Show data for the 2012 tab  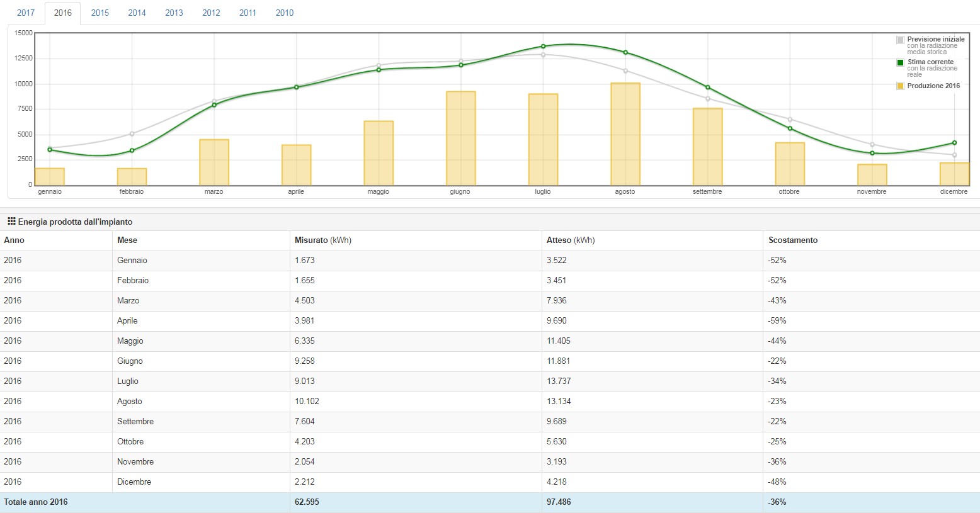211,13
